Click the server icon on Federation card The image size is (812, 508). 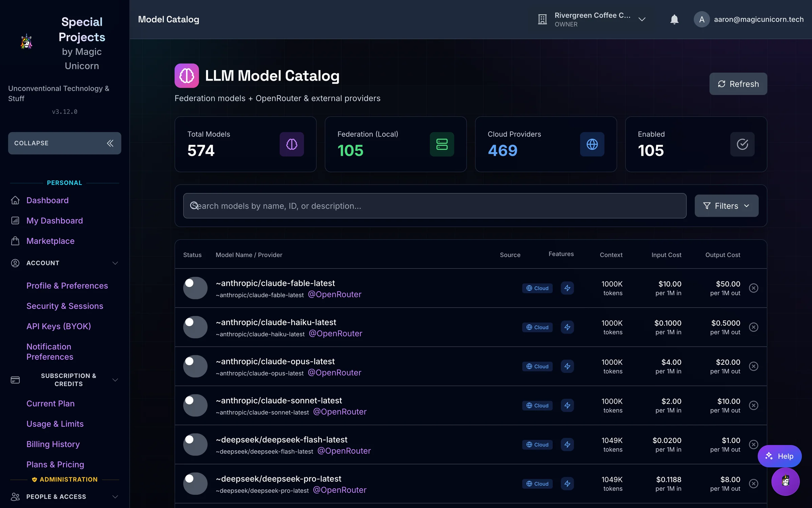[442, 144]
